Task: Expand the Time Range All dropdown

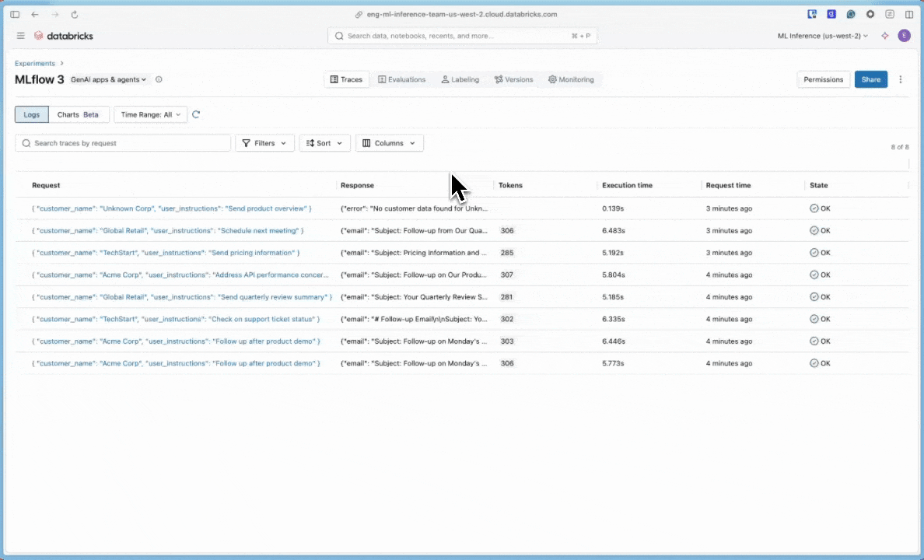Action: tap(149, 114)
